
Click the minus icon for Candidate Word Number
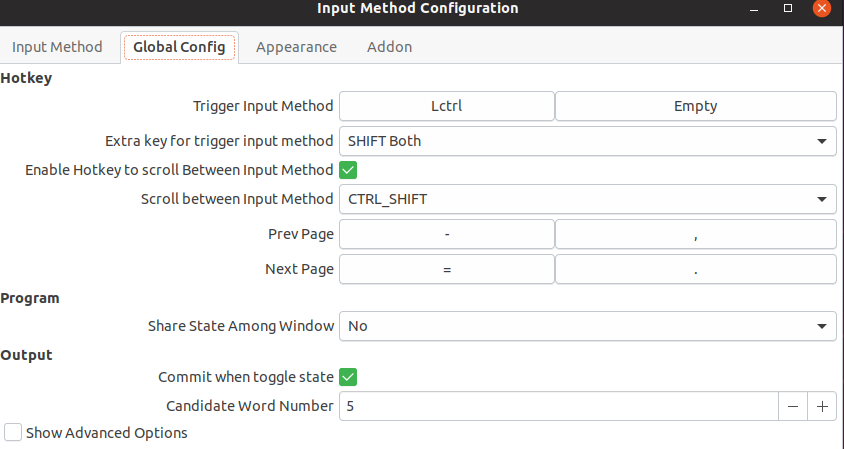(x=793, y=406)
